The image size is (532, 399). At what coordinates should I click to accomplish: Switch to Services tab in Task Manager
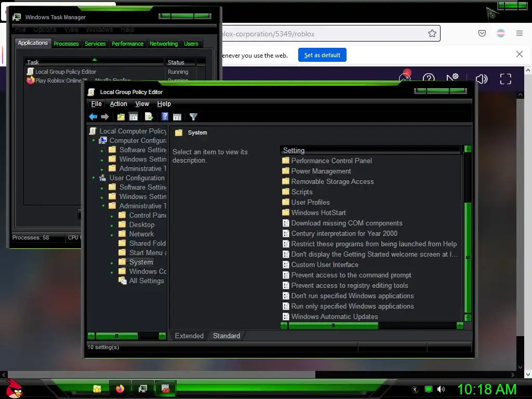(x=95, y=44)
